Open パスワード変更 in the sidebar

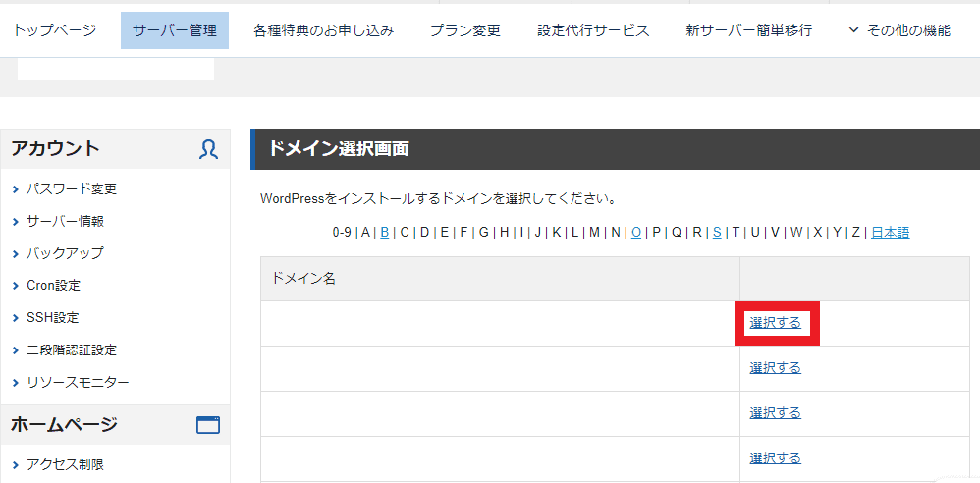(72, 188)
